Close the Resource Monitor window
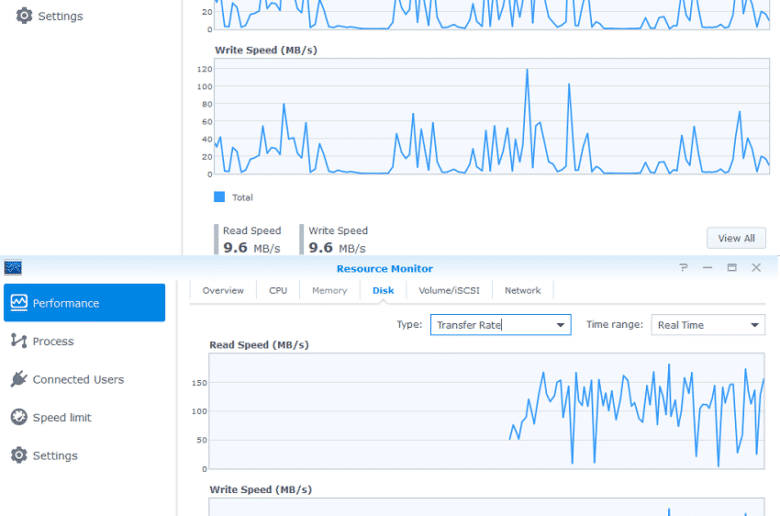This screenshot has height=516, width=780. point(756,268)
